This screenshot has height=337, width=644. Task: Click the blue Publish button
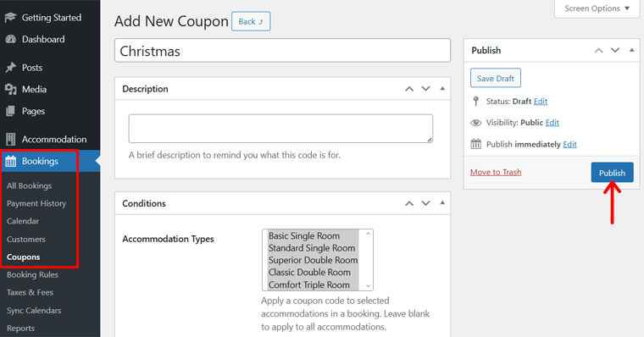(612, 173)
